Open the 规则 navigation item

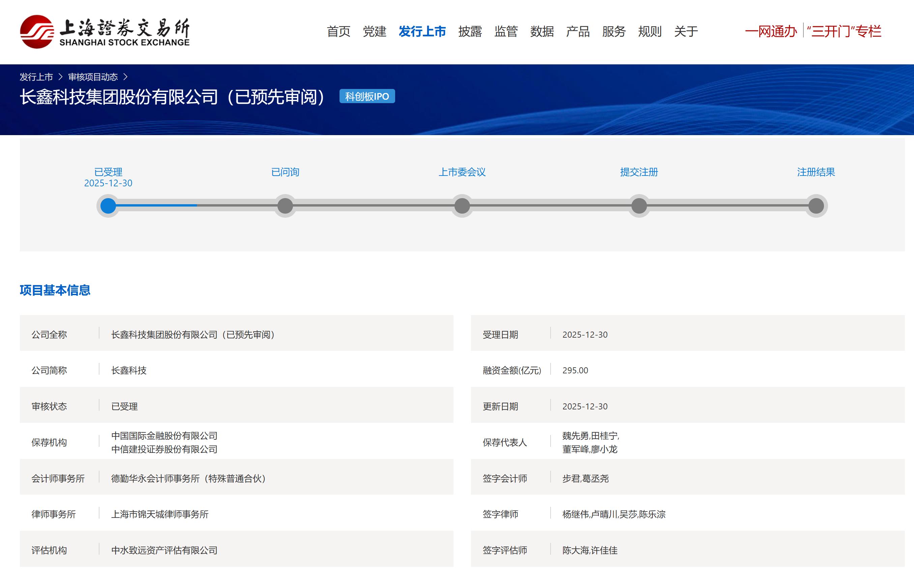click(649, 31)
